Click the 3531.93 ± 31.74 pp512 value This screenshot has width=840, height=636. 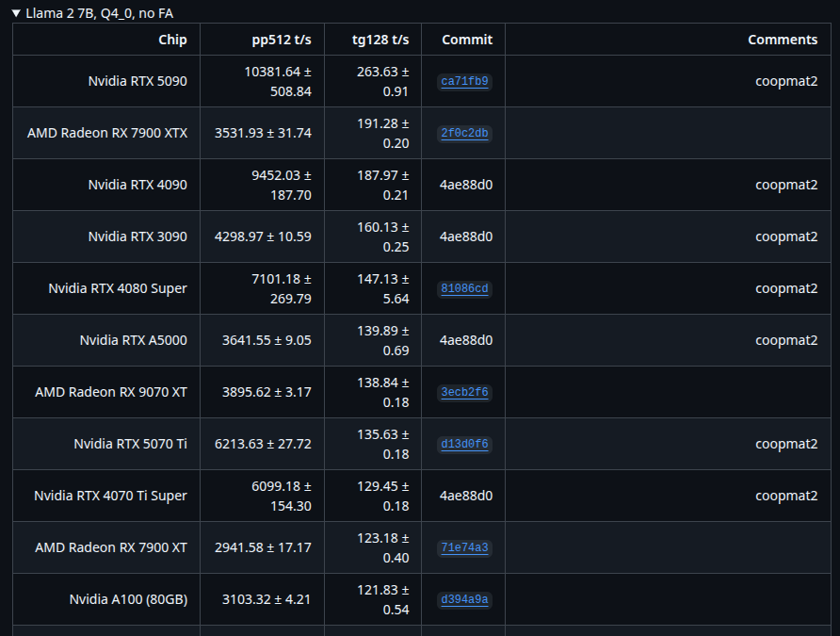[263, 133]
